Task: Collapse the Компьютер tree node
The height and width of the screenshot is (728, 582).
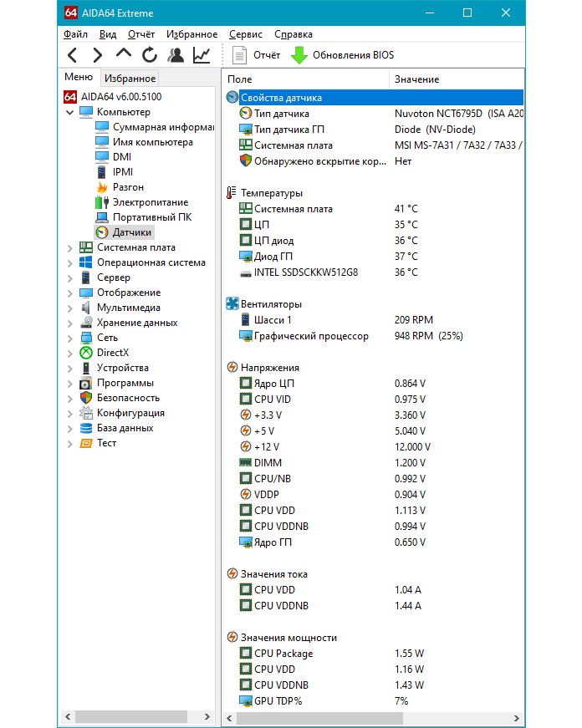Action: [69, 112]
